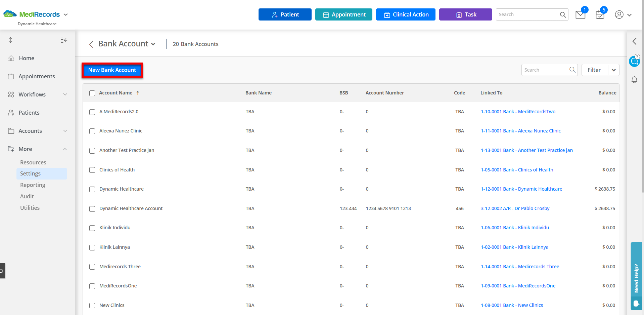Open Reporting in the sidebar

[x=33, y=185]
